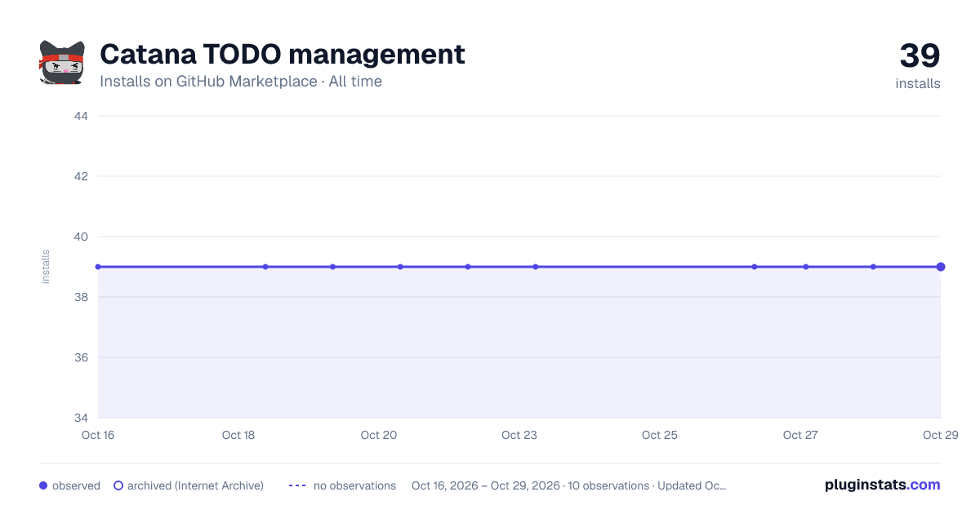
Task: Select the large final data point at Oct 29
Action: point(941,267)
